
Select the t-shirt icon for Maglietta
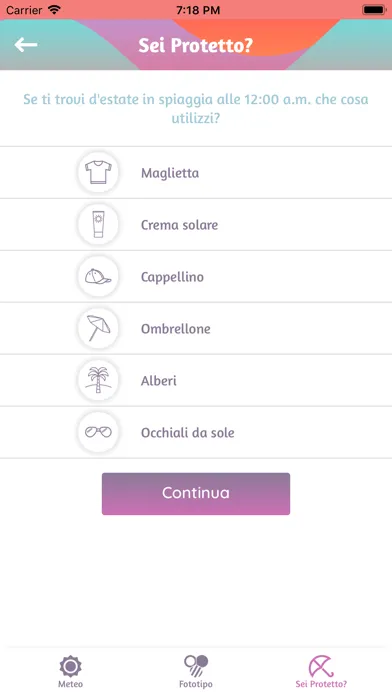tap(98, 173)
